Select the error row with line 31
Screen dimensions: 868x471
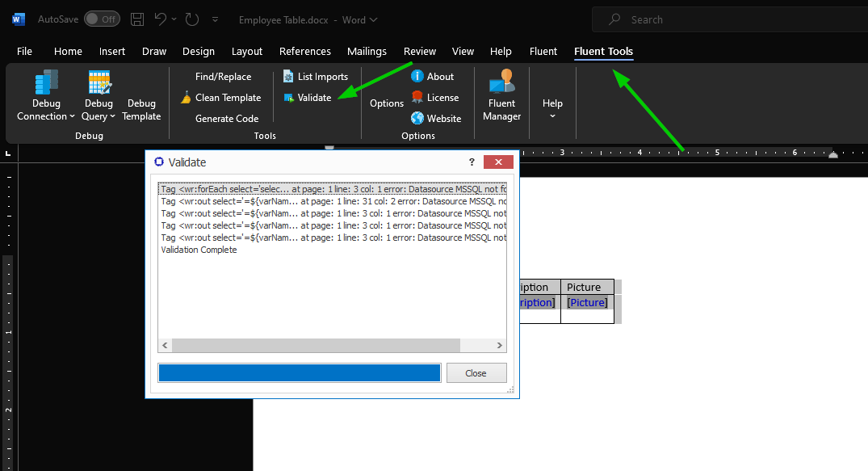coord(332,201)
